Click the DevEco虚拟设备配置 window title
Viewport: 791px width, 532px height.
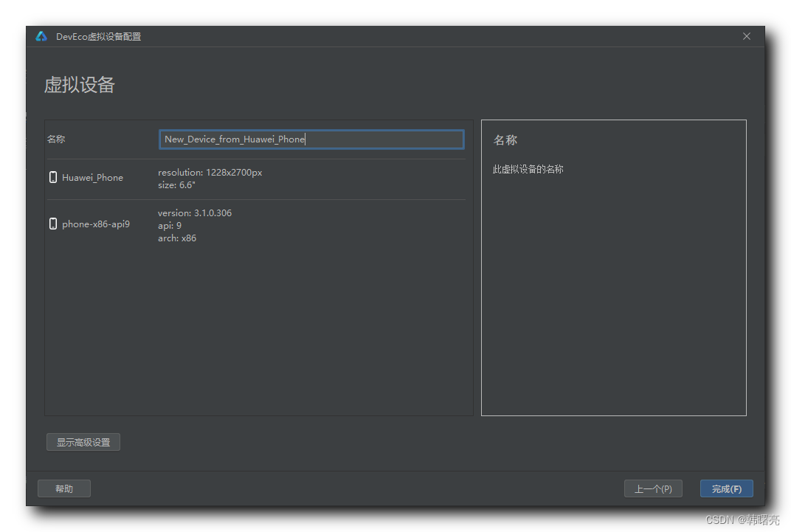point(98,37)
